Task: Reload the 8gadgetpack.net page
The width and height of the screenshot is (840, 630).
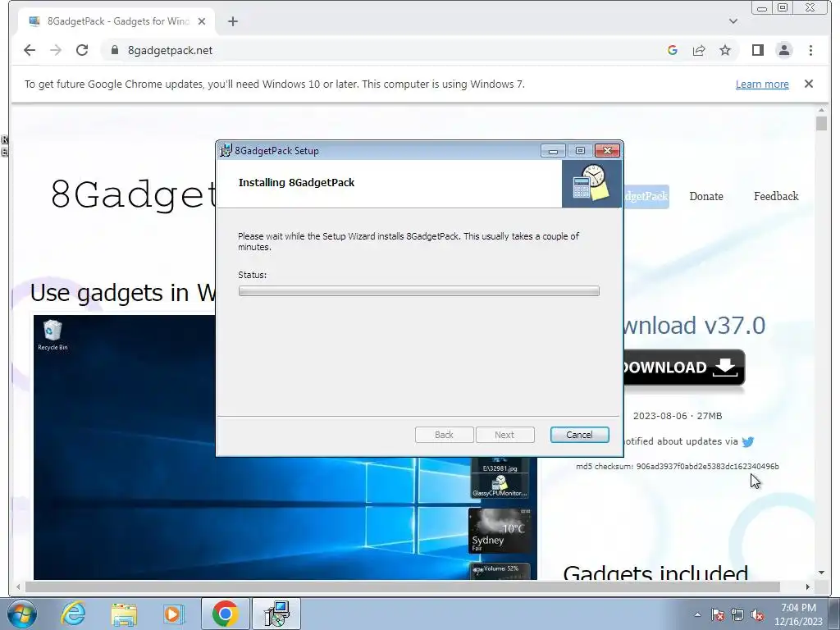Action: [x=82, y=50]
